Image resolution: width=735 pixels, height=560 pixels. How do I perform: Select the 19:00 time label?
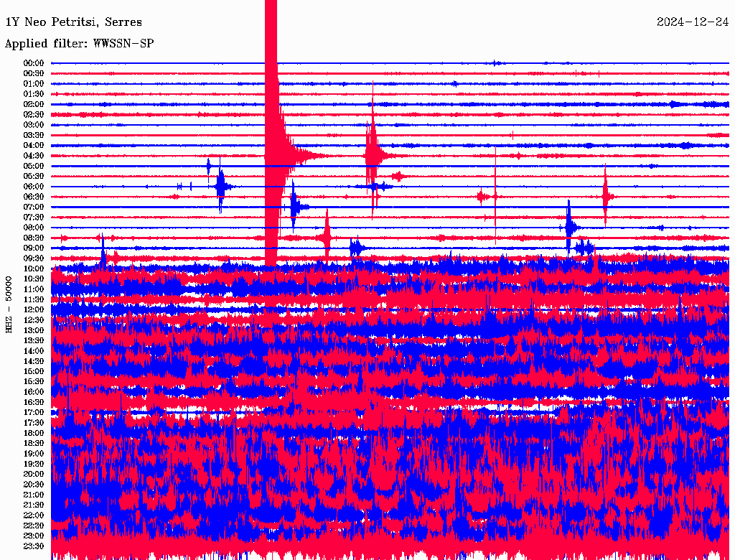(x=34, y=454)
